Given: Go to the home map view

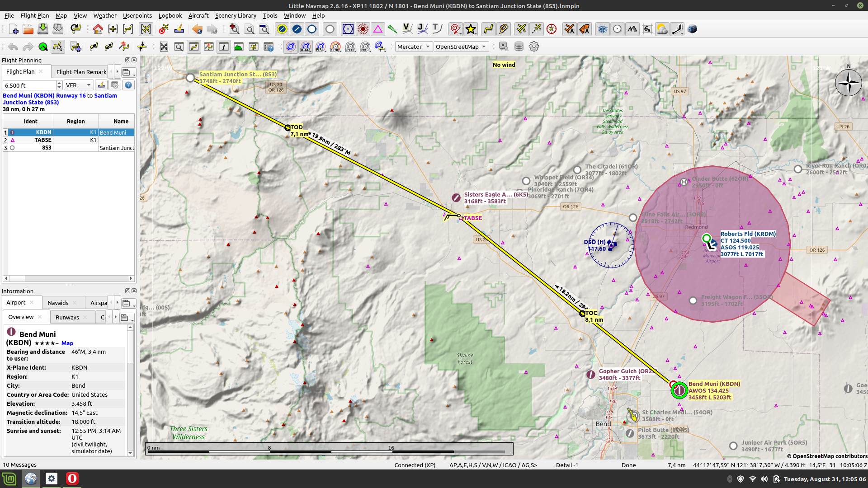Looking at the screenshot, I should coord(98,29).
